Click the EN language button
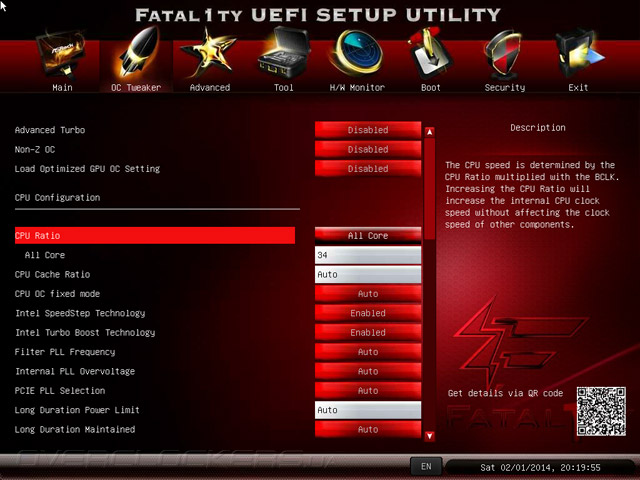This screenshot has height=480, width=640. click(x=426, y=467)
